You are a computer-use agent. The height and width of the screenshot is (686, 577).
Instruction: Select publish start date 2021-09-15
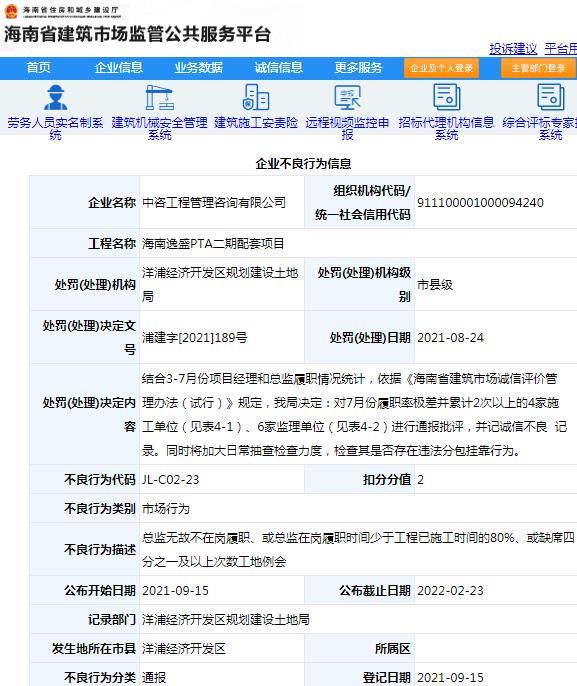point(175,591)
